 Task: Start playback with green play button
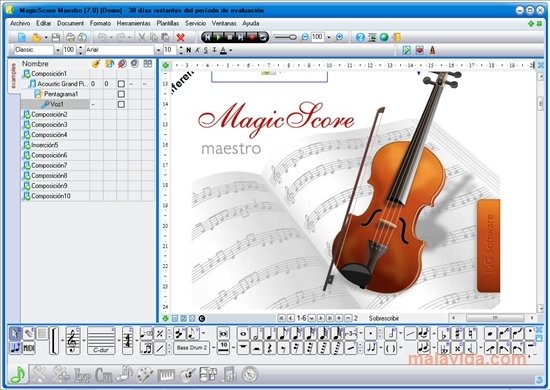[x=218, y=37]
